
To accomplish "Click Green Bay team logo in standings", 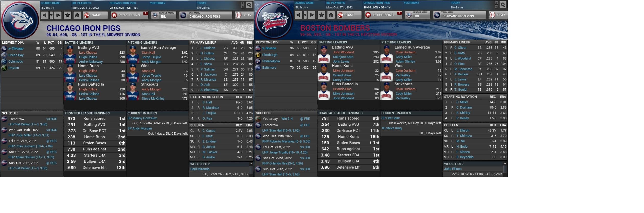I will (x=4, y=55).
